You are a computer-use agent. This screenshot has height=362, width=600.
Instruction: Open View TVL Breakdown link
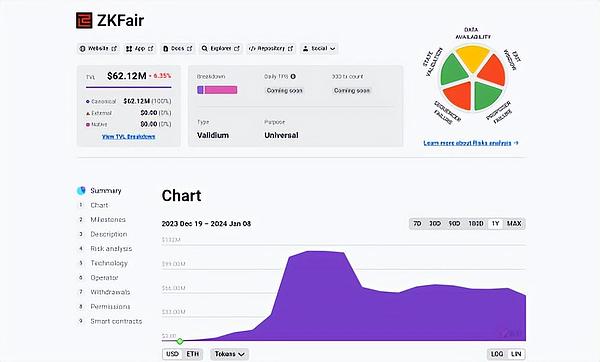129,137
